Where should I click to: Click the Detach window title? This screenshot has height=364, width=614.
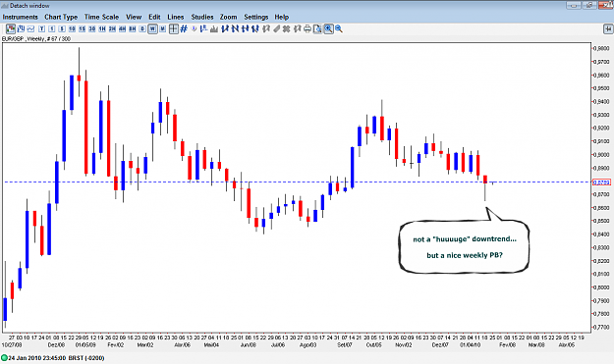29,6
